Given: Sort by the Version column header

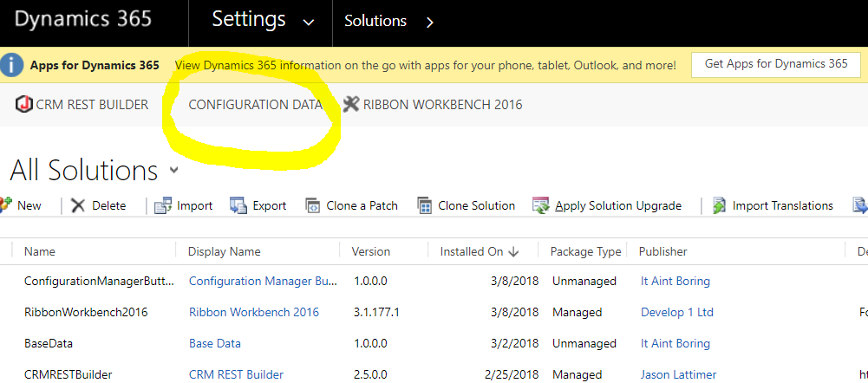Looking at the screenshot, I should (x=371, y=252).
